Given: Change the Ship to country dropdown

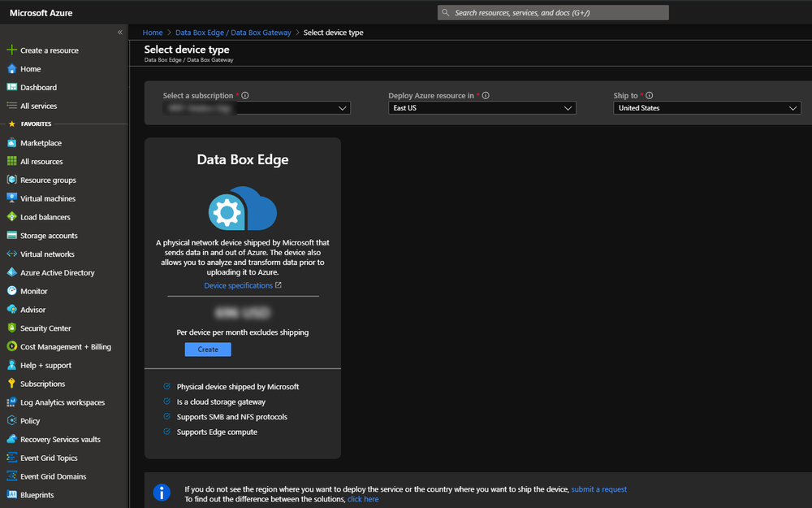Looking at the screenshot, I should point(706,107).
